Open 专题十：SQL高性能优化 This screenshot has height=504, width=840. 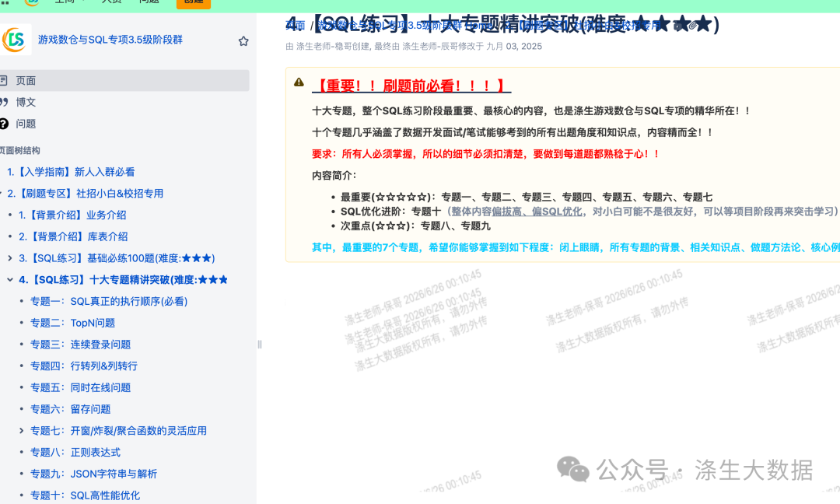[86, 495]
